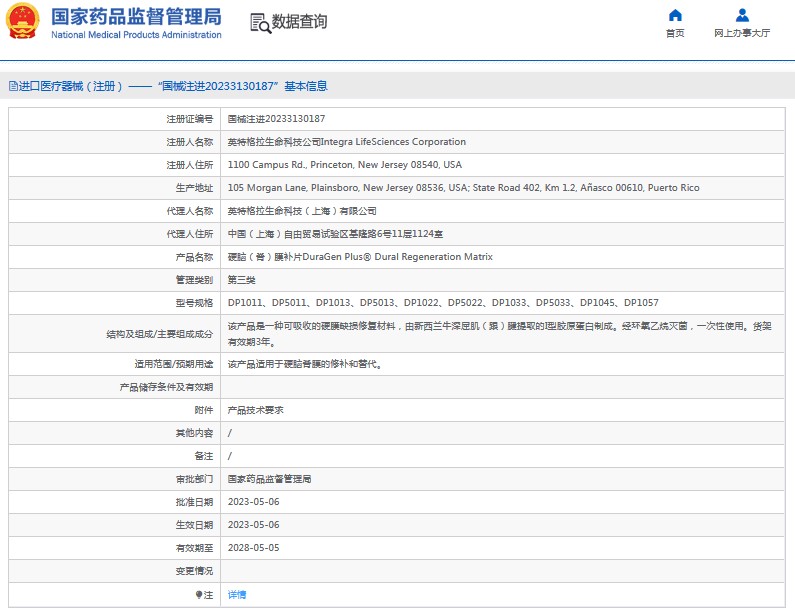Select agent name 英特格拉生命科技（上海）有限公司

(x=302, y=211)
